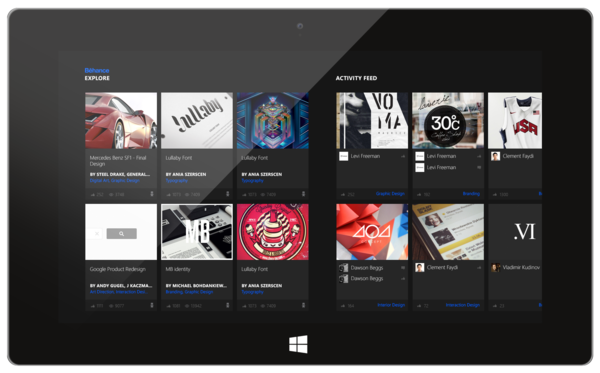Click more options icon on Mercedes card
Image resolution: width=600 pixels, height=373 pixels.
(152, 194)
